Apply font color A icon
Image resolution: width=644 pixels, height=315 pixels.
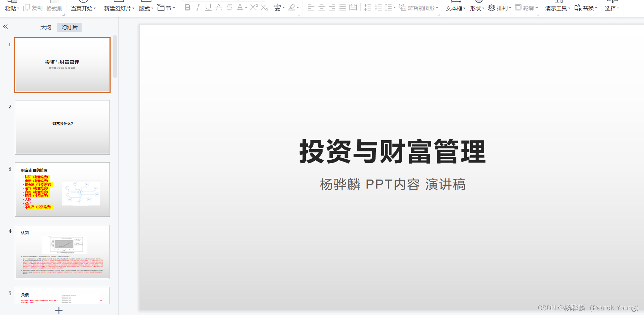pos(240,8)
